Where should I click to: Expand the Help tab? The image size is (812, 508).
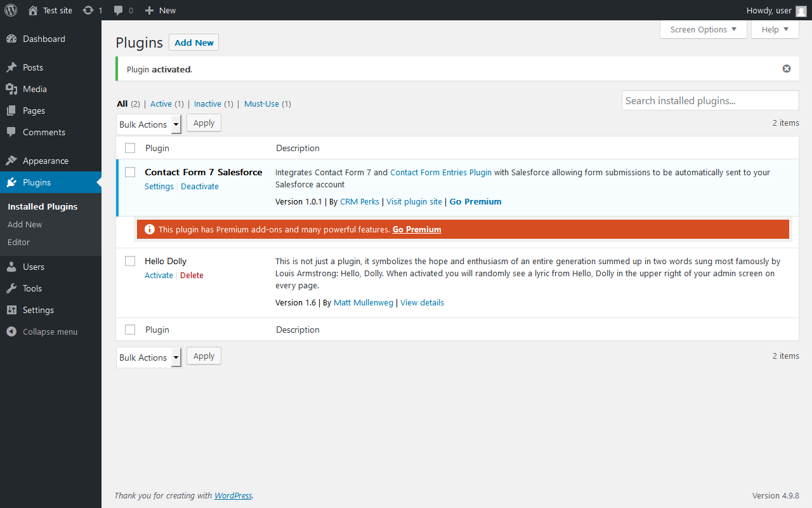[775, 29]
